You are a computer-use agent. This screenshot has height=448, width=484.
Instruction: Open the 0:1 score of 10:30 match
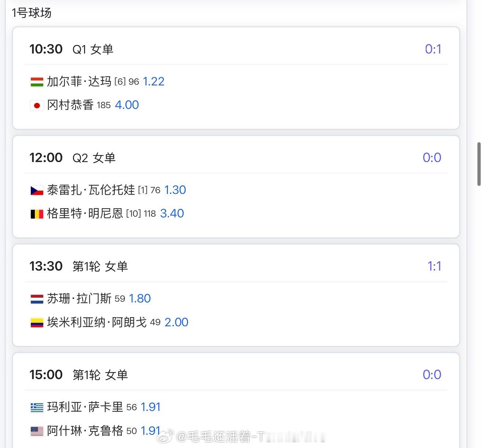433,49
